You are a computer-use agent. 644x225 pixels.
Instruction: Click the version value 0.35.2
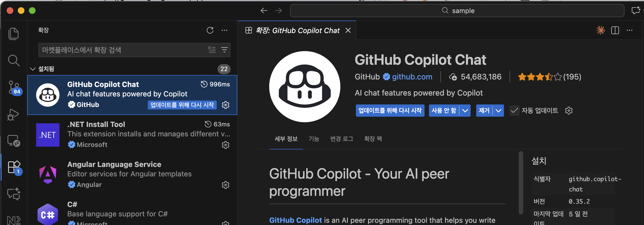pos(579,201)
